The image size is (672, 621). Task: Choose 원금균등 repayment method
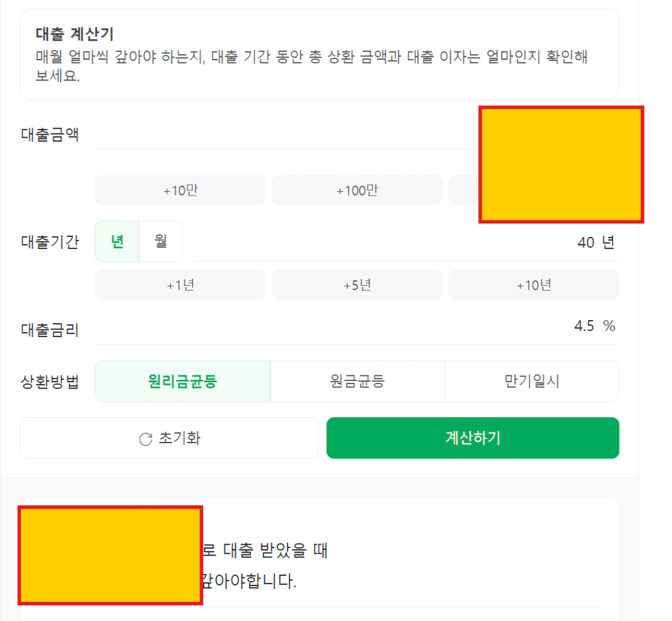358,381
